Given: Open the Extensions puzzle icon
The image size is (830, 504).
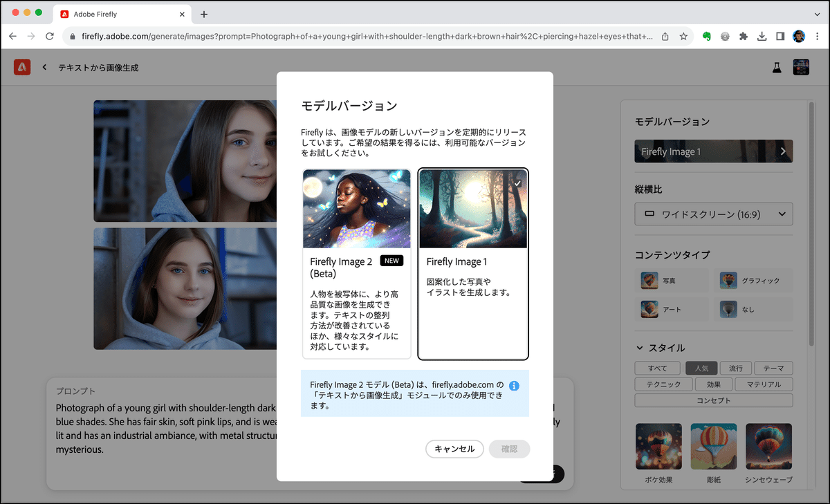Looking at the screenshot, I should pos(744,36).
